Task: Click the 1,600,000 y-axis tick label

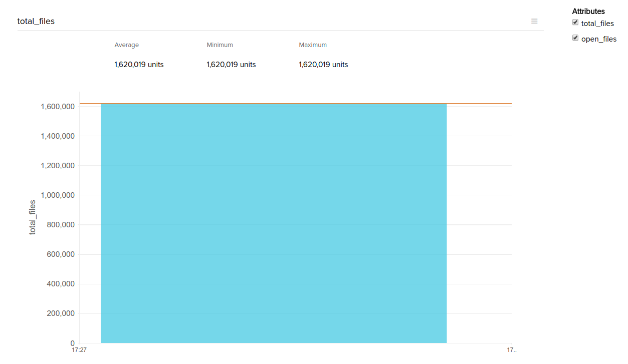Action: click(x=58, y=107)
